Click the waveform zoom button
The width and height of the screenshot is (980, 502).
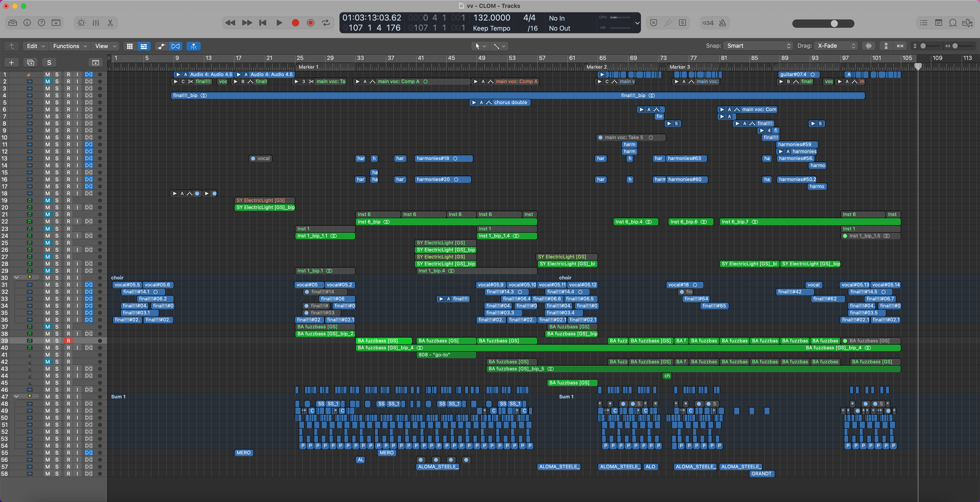click(x=868, y=46)
